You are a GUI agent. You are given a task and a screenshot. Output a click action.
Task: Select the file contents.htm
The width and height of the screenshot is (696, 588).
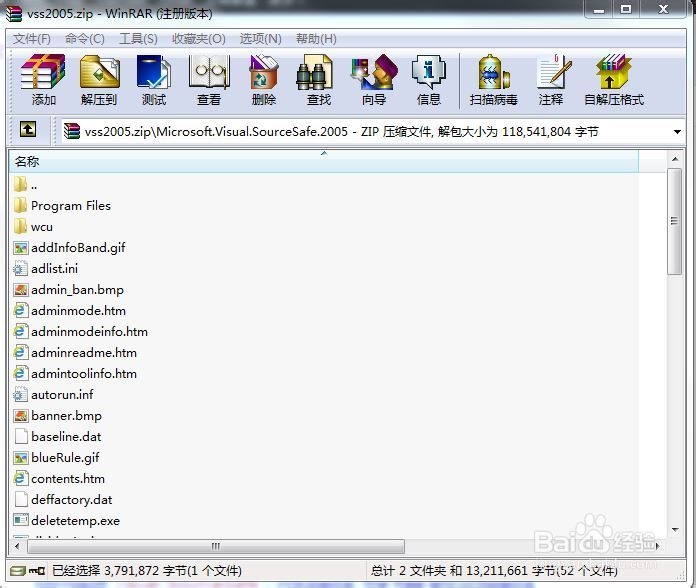68,479
